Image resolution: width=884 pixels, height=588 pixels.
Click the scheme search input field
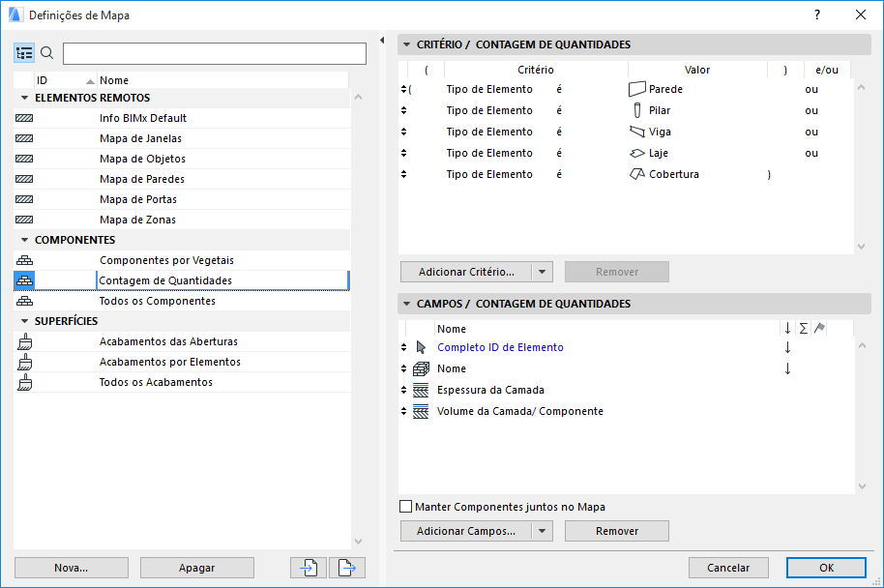pyautogui.click(x=214, y=53)
